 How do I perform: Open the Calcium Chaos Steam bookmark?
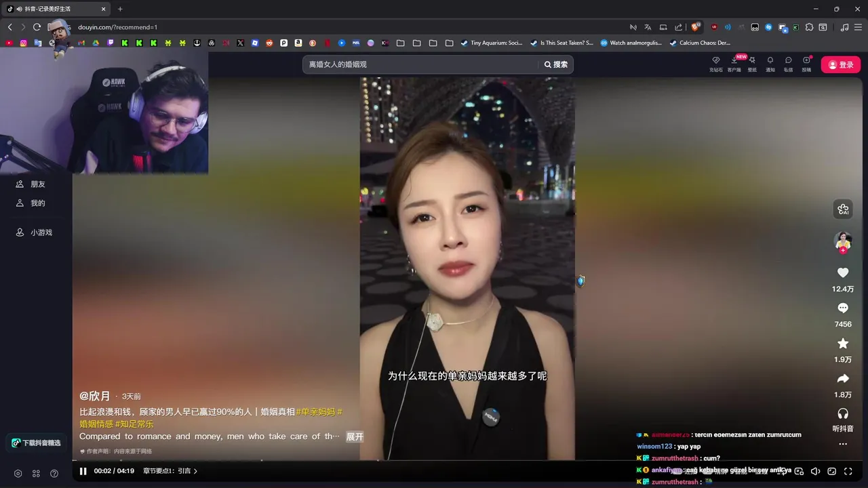700,43
